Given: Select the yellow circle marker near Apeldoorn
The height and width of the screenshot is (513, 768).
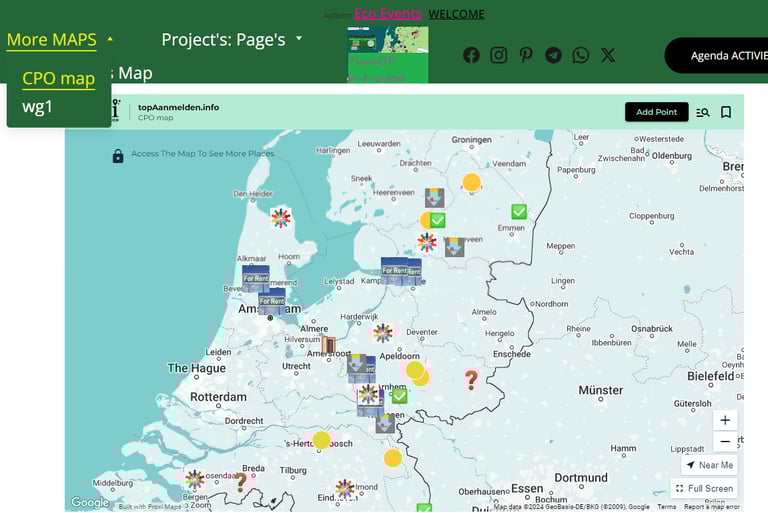Looking at the screenshot, I should [415, 370].
